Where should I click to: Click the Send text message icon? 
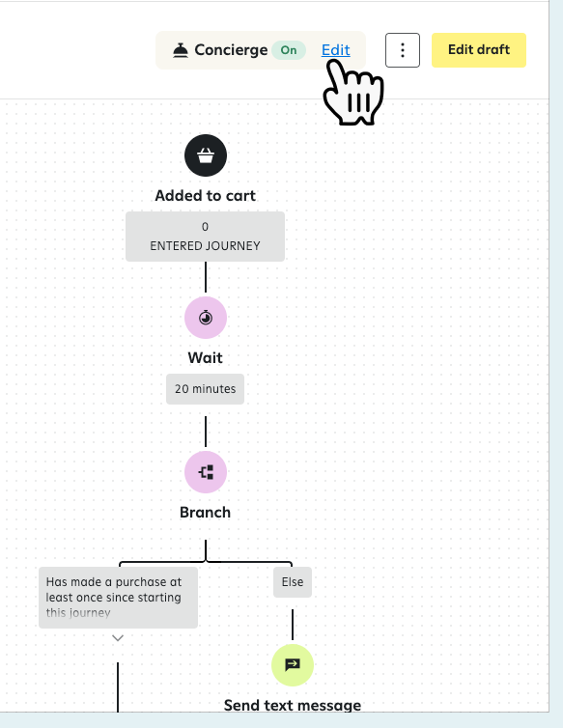293,665
